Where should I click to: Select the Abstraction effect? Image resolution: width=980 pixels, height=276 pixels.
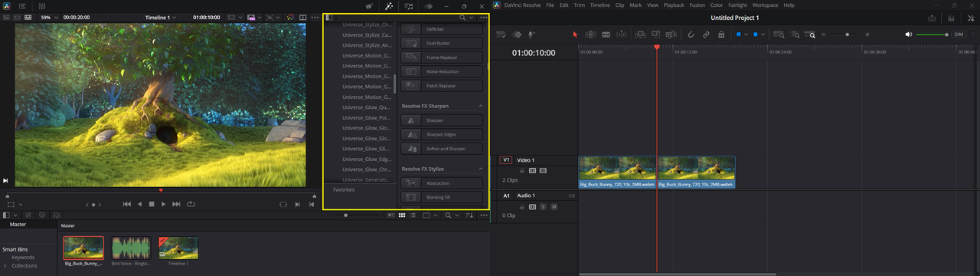442,183
